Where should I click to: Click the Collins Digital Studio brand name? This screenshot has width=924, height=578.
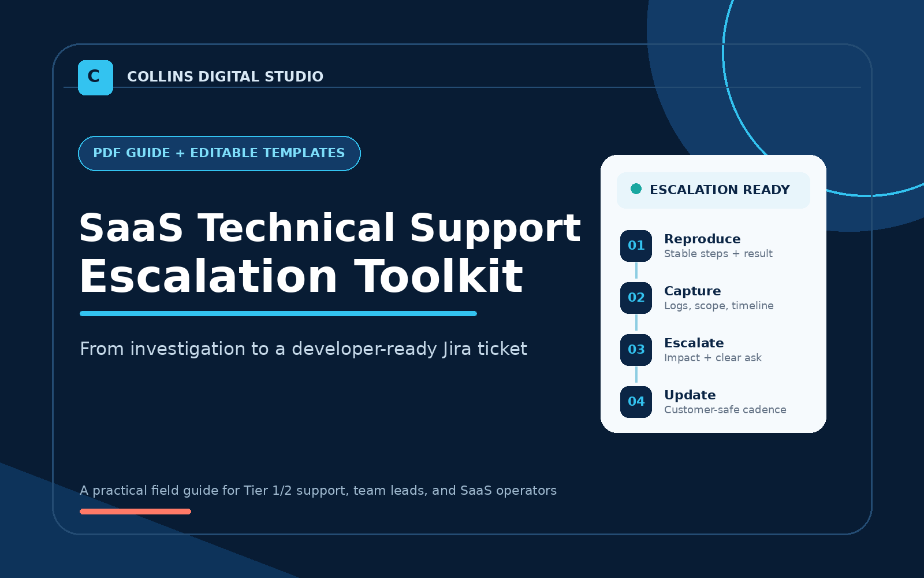[x=225, y=77]
